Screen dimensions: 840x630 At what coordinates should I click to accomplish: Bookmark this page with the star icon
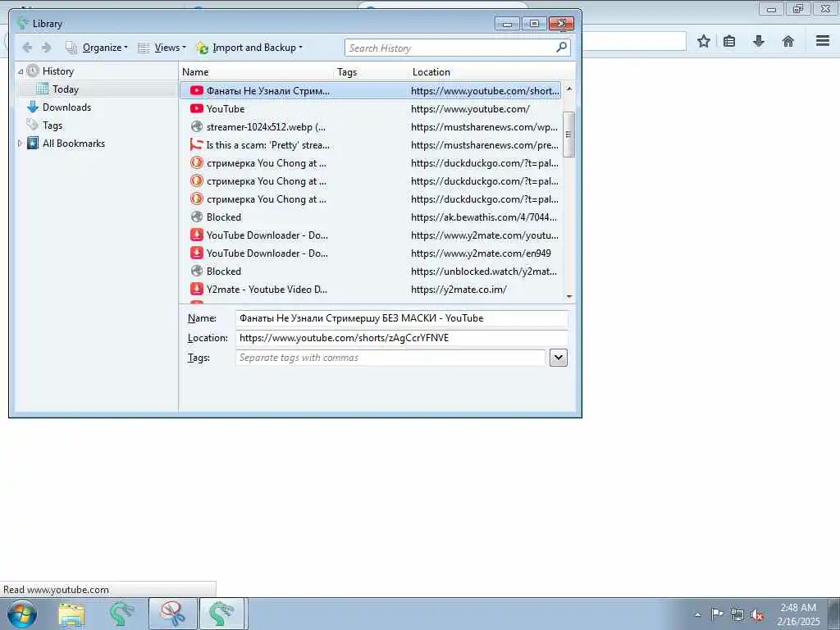pos(703,41)
